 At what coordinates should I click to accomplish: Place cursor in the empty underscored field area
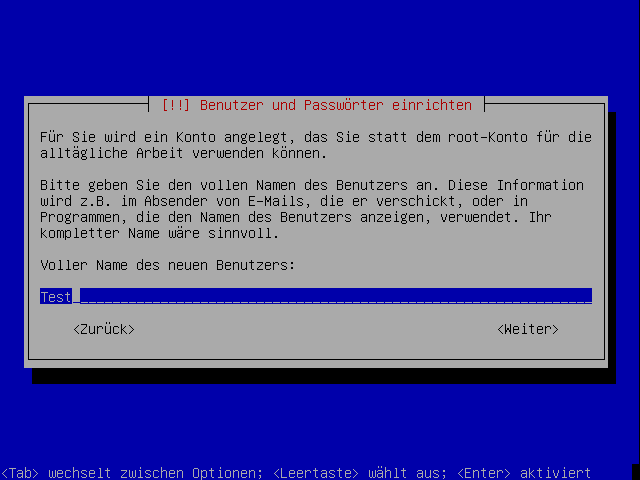tap(336, 296)
